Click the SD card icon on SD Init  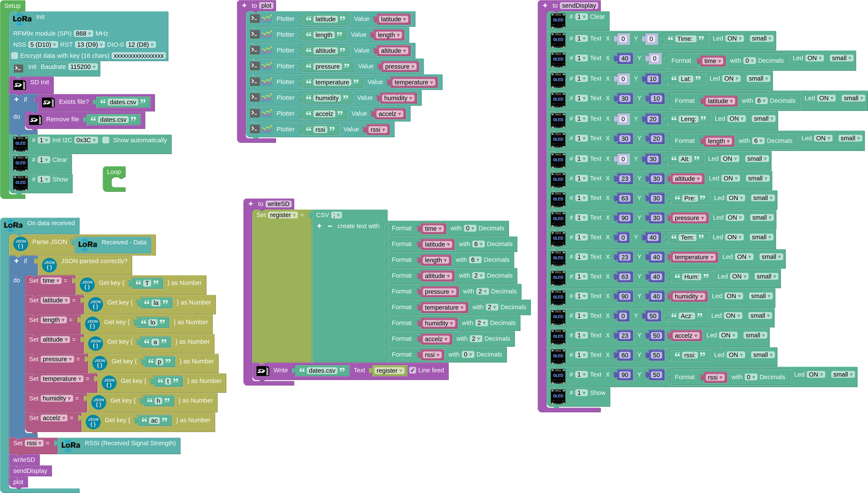19,85
